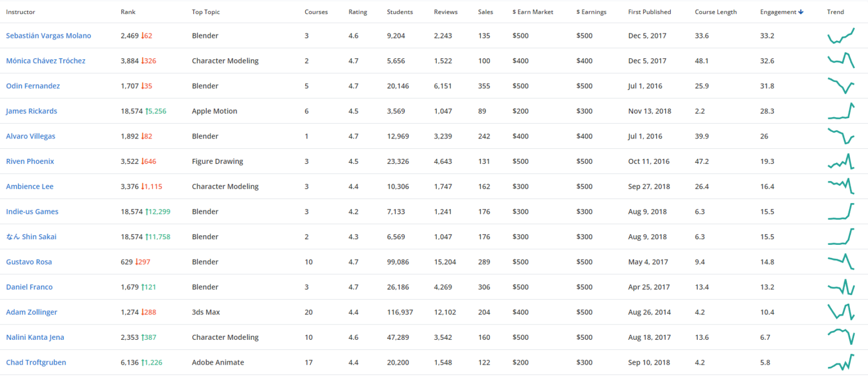This screenshot has height=376, width=868.
Task: Click James Rickards' trend sparkline chart
Action: 840,111
